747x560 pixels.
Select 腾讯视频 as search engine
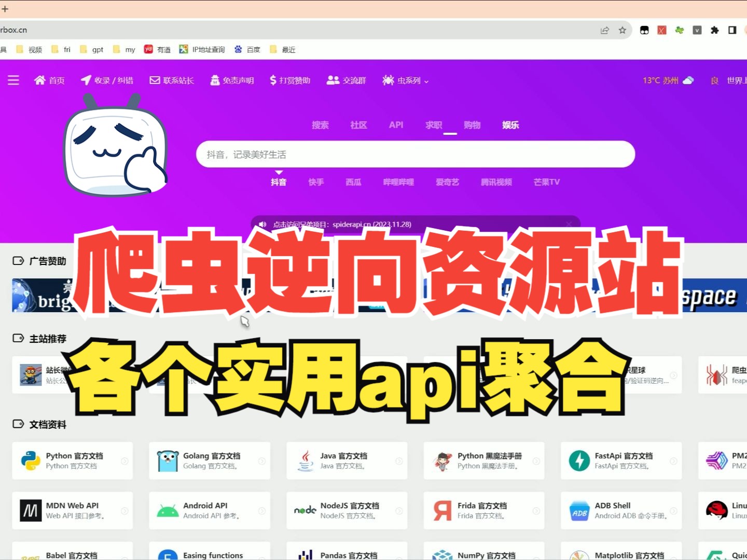[x=496, y=182]
